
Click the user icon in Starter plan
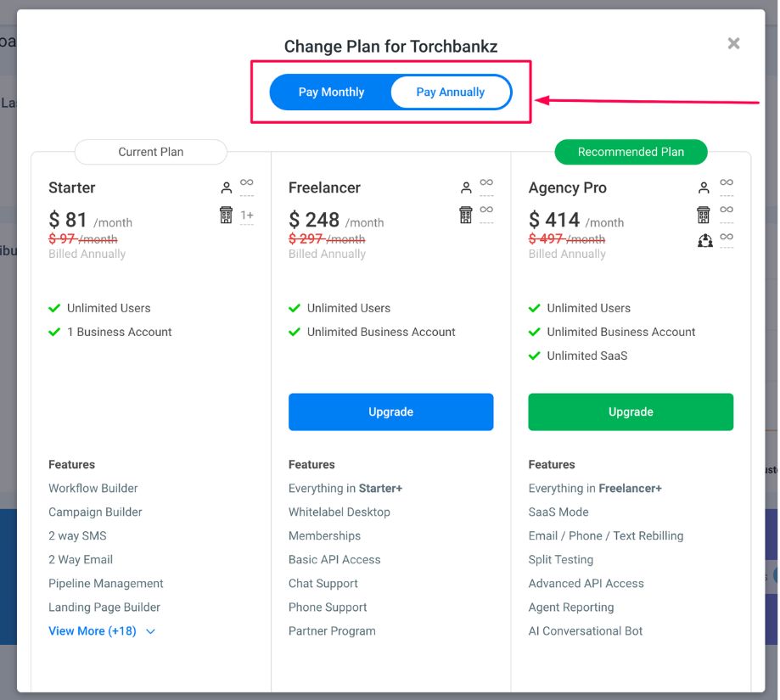(226, 188)
